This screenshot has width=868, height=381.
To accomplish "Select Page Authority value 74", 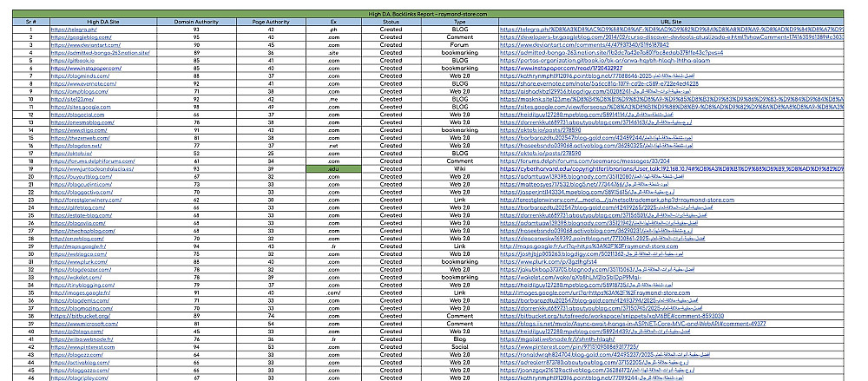I will point(271,317).
